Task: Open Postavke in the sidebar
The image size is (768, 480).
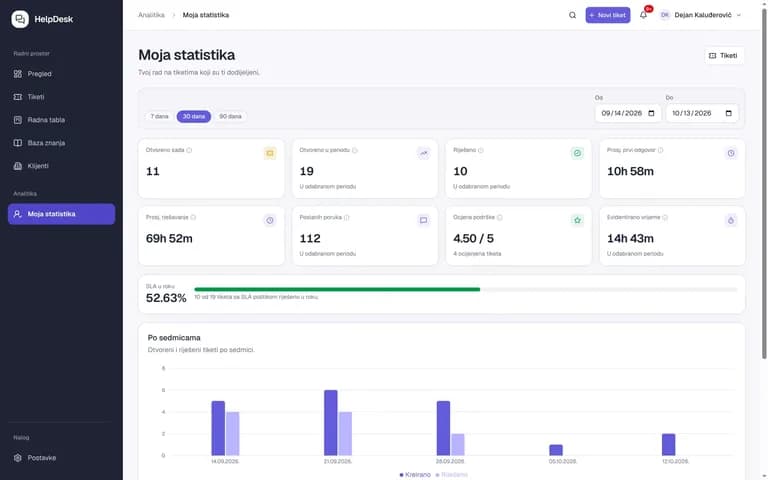Action: point(61,458)
